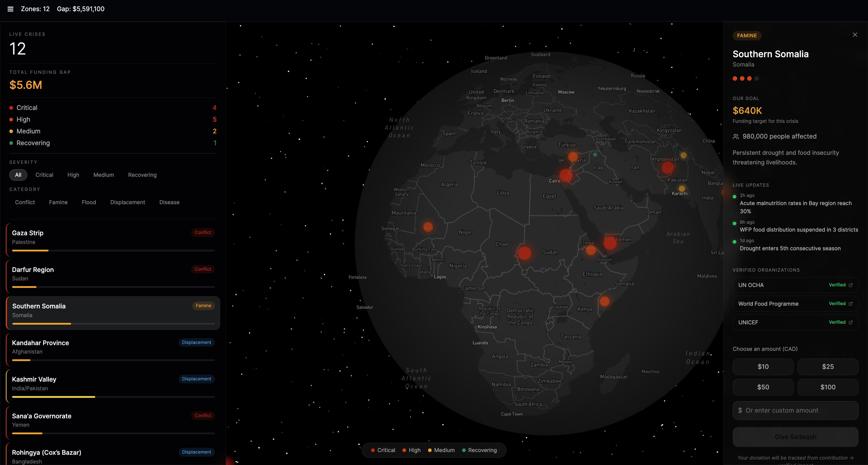The image size is (868, 465).
Task: Select the Medium severity filter
Action: [103, 175]
